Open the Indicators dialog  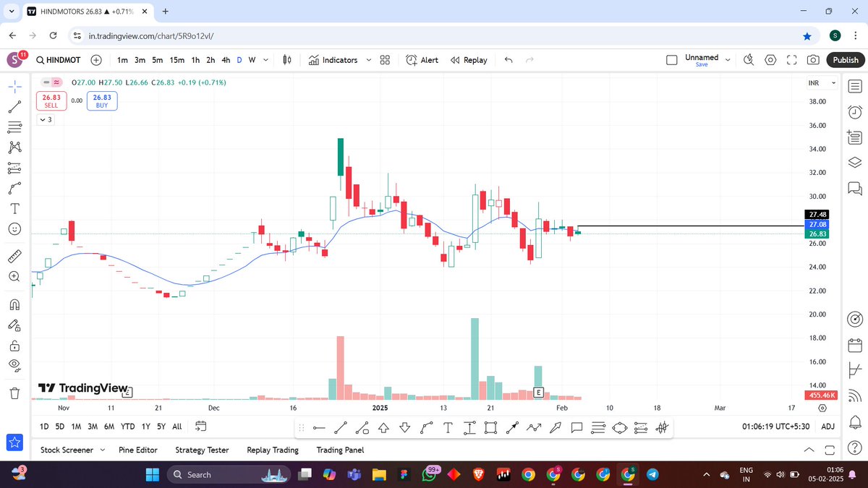[333, 60]
